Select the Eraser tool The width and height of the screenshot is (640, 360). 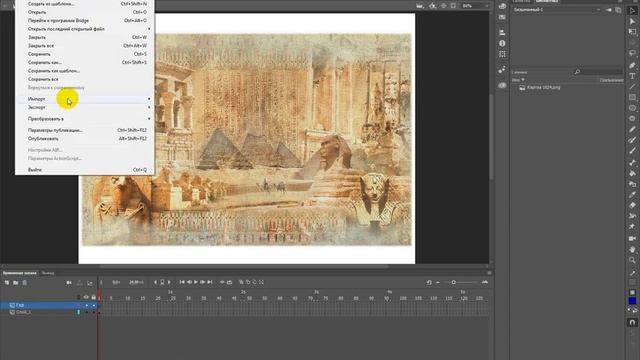pyautogui.click(x=632, y=205)
